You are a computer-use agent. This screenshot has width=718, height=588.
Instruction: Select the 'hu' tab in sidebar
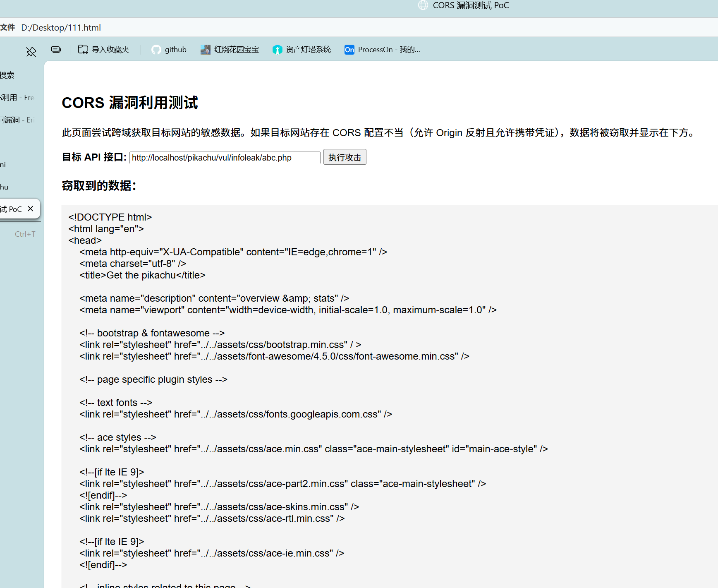coord(4,187)
